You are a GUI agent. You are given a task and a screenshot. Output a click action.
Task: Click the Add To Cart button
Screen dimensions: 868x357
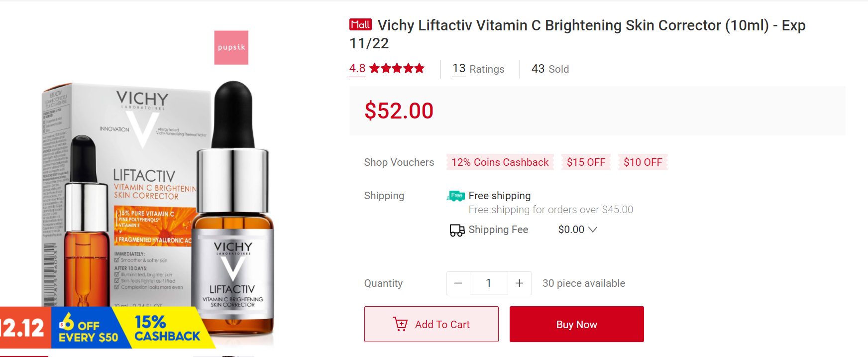tap(432, 324)
